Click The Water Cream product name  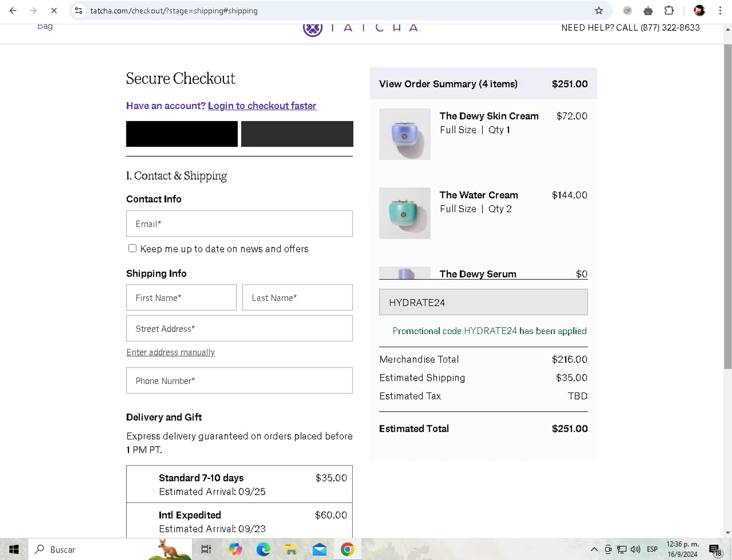(x=479, y=195)
